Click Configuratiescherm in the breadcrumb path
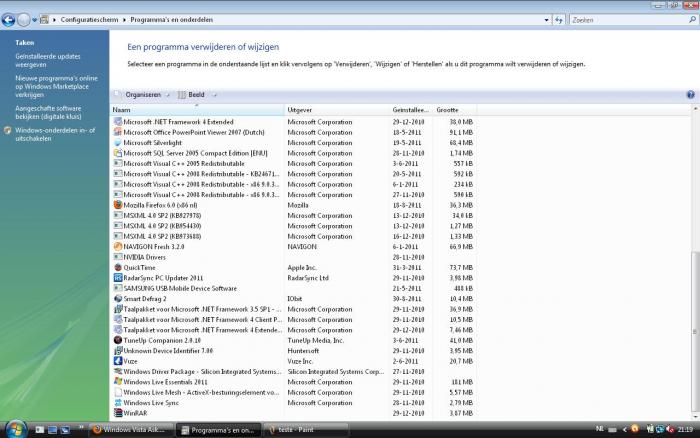 pos(88,19)
